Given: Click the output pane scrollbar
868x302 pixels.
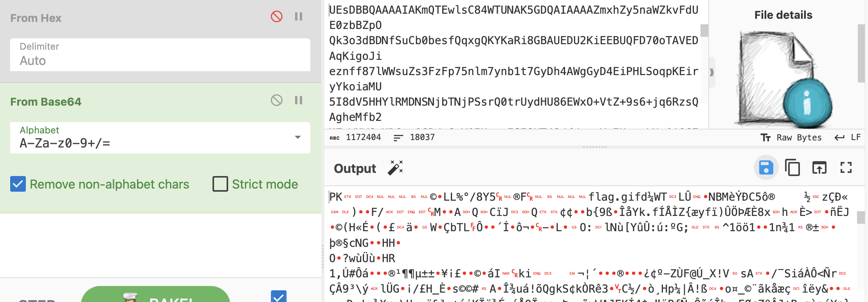Looking at the screenshot, I should click(x=861, y=218).
